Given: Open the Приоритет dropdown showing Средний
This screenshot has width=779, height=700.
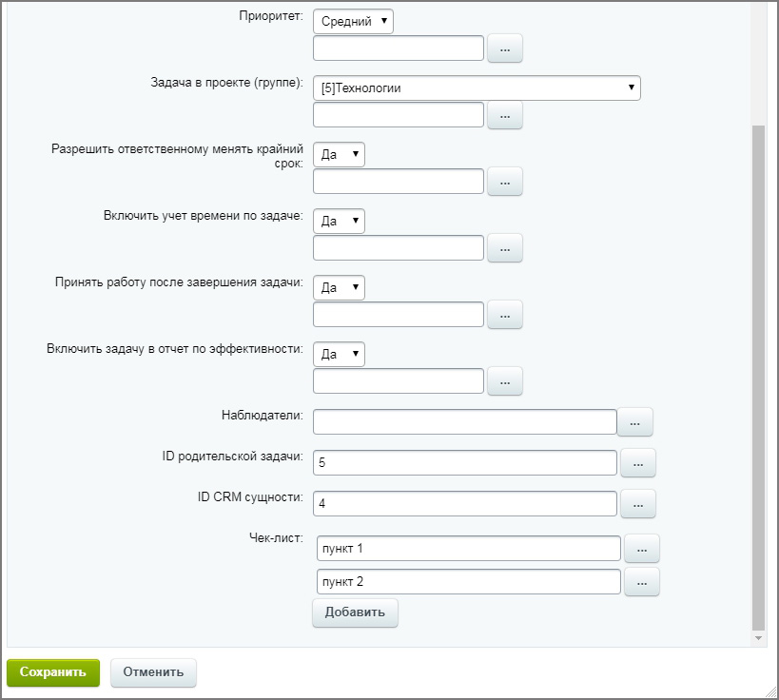Looking at the screenshot, I should coord(353,21).
